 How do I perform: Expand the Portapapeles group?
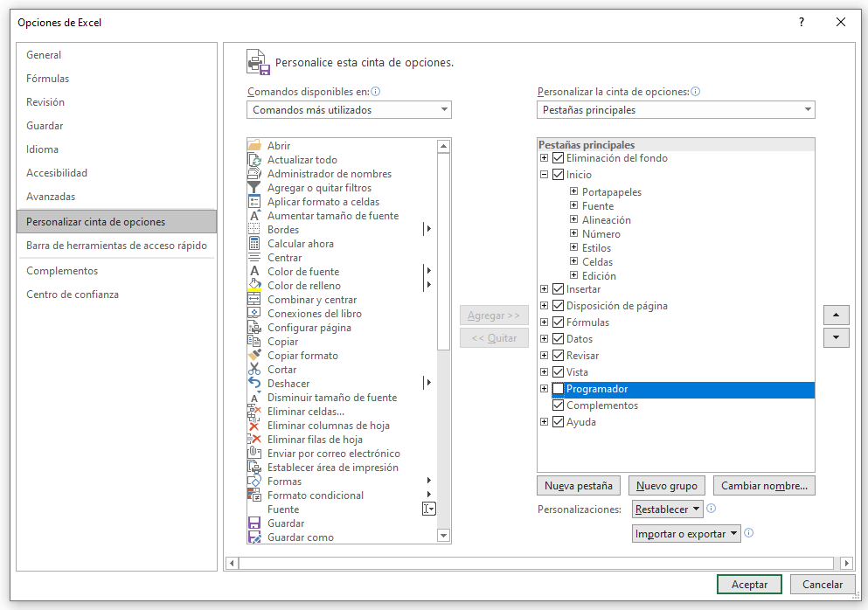coord(574,191)
